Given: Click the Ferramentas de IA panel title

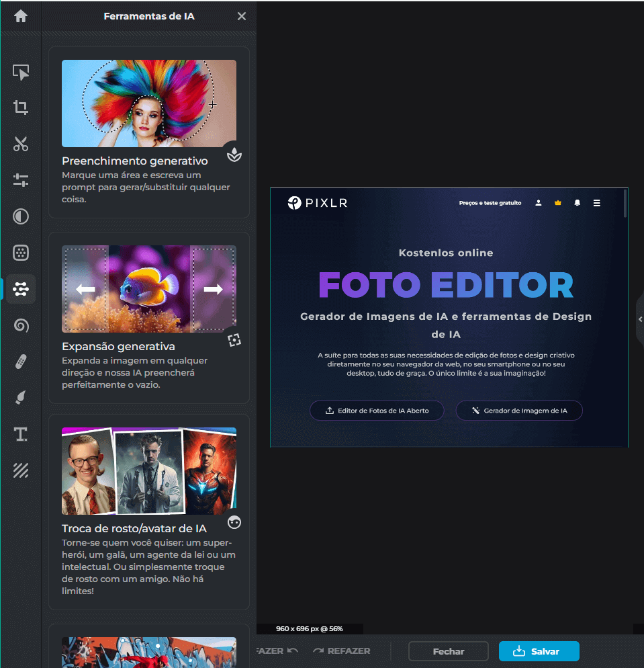Looking at the screenshot, I should 149,16.
